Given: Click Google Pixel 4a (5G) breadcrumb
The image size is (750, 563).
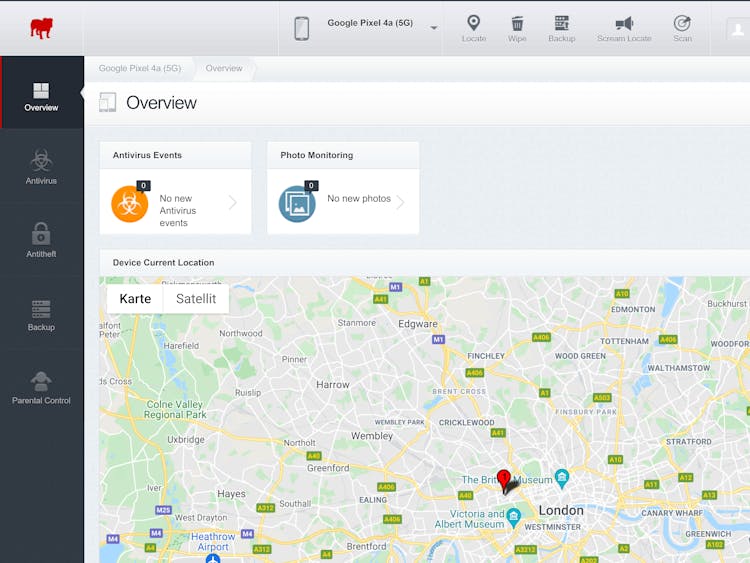Looking at the screenshot, I should tap(140, 68).
